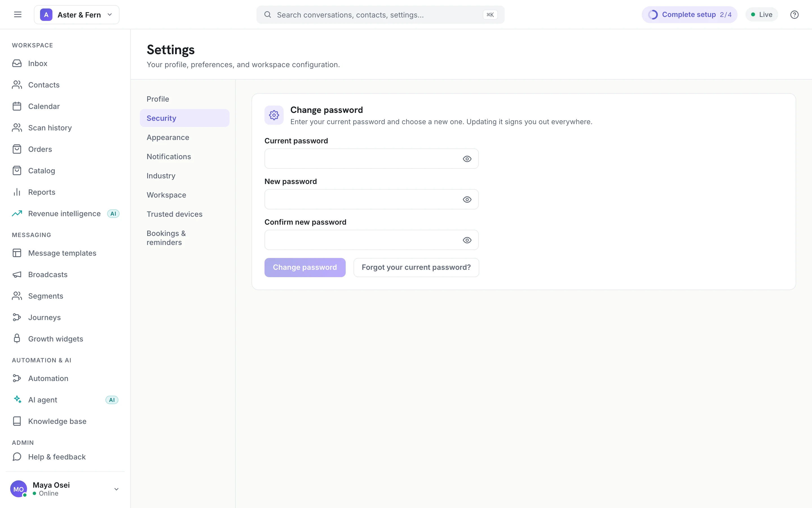Open Trusted devices settings

click(185, 214)
